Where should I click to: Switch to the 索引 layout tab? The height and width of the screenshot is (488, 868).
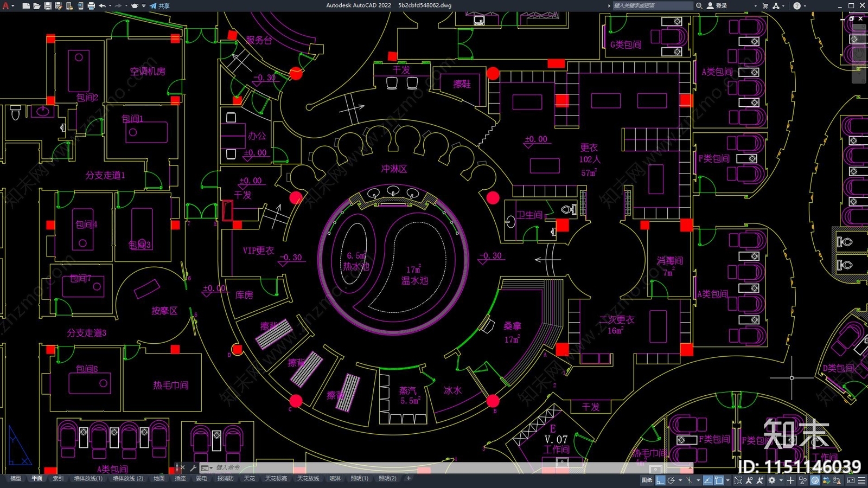click(58, 478)
